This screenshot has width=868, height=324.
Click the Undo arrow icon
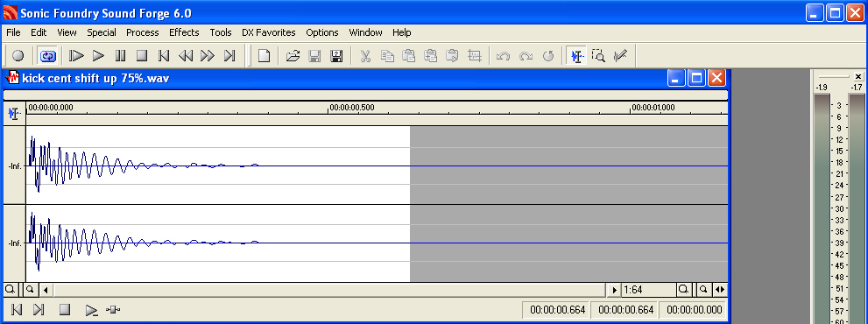coord(504,55)
